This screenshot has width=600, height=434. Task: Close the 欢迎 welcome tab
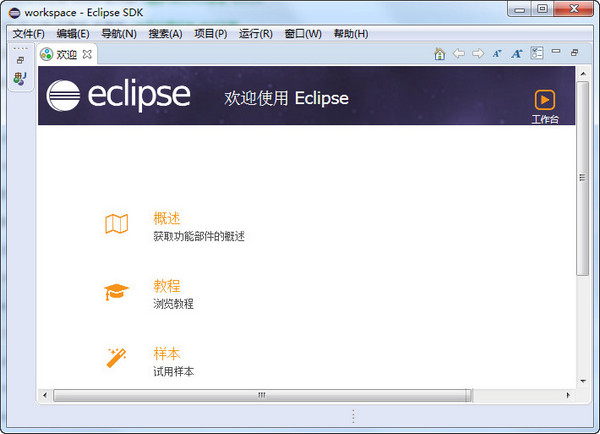point(87,54)
